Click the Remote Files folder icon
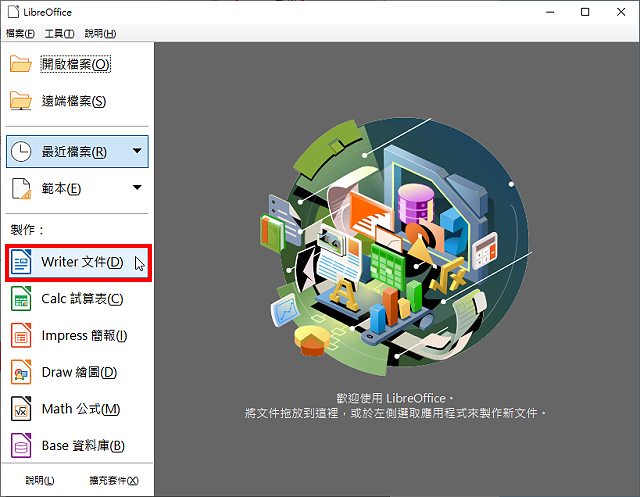 pyautogui.click(x=20, y=101)
